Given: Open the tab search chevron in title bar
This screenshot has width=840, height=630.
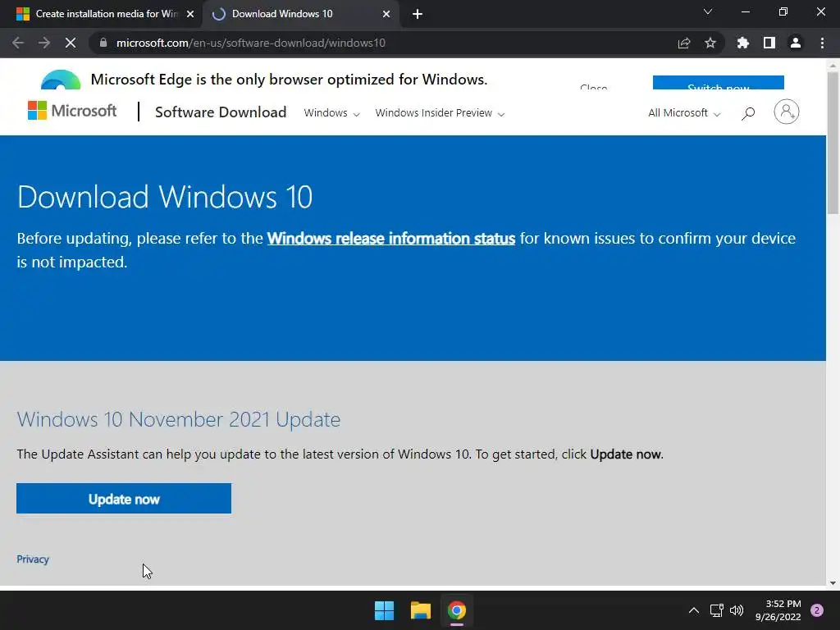Looking at the screenshot, I should 708,11.
